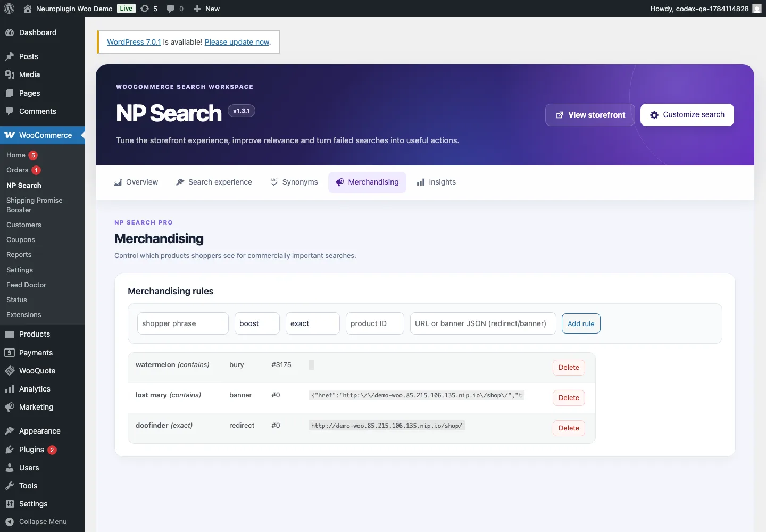This screenshot has height=532, width=766.
Task: Click the gear icon in Customize search
Action: [654, 115]
